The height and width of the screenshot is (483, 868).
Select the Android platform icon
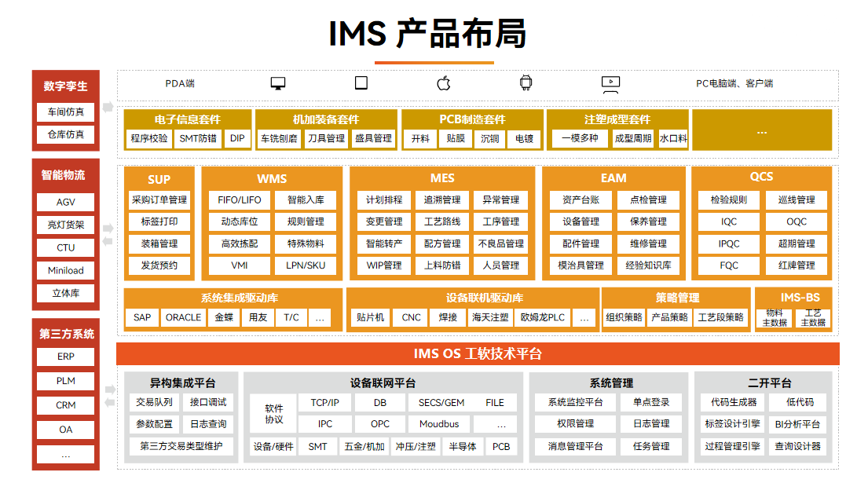click(x=525, y=83)
